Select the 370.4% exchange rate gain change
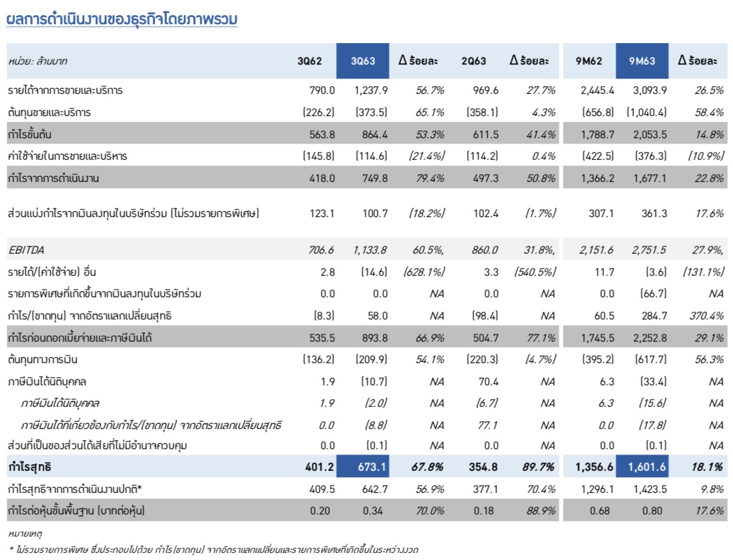 click(x=707, y=316)
